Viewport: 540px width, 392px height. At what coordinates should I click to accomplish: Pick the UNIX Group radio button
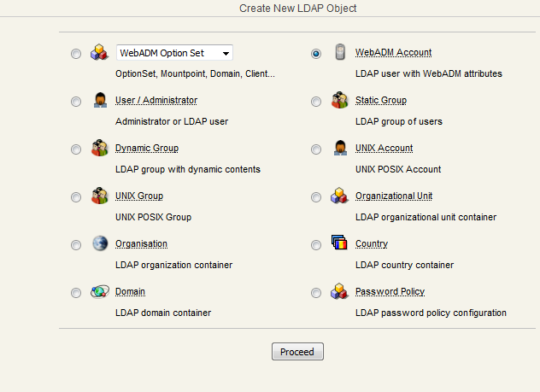76,197
